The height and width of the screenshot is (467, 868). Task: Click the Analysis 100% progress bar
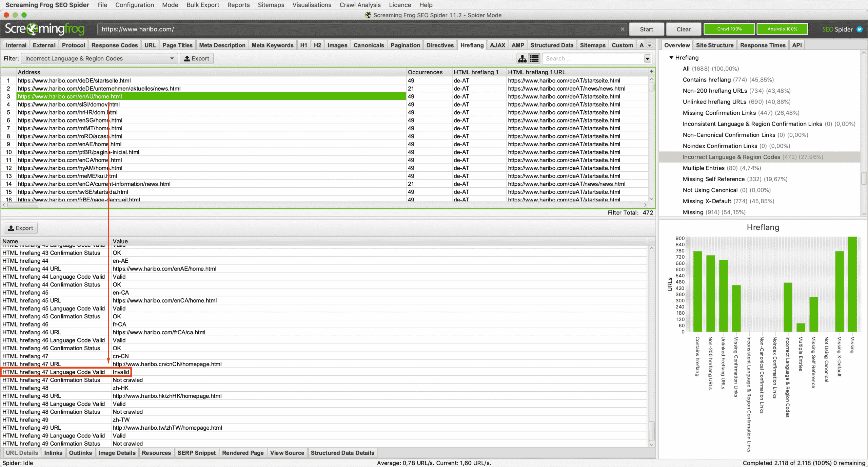pos(782,29)
